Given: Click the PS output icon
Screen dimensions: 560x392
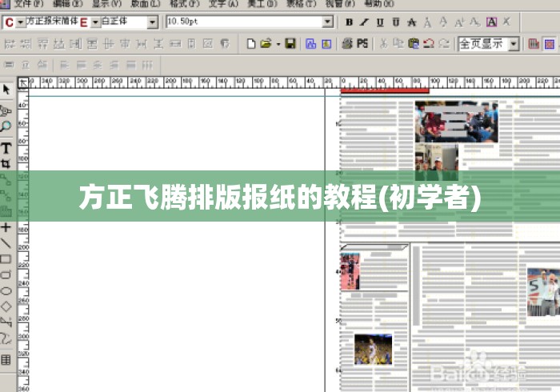Looking at the screenshot, I should pos(362,44).
